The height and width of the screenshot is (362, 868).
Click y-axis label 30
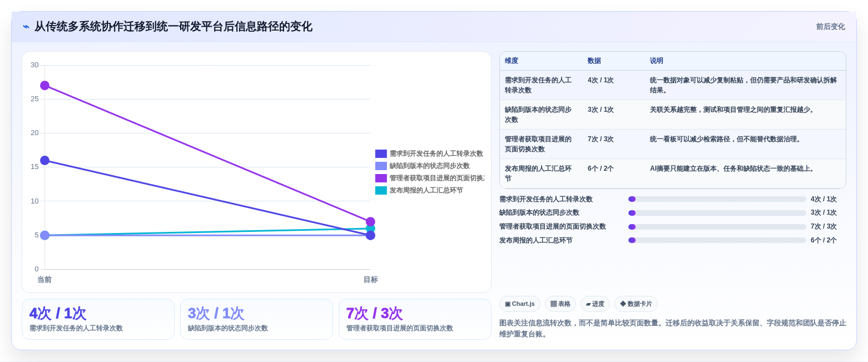pyautogui.click(x=34, y=65)
